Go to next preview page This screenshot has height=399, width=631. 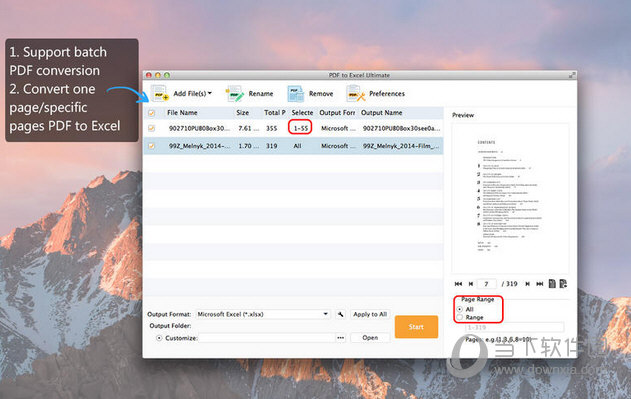coord(527,284)
